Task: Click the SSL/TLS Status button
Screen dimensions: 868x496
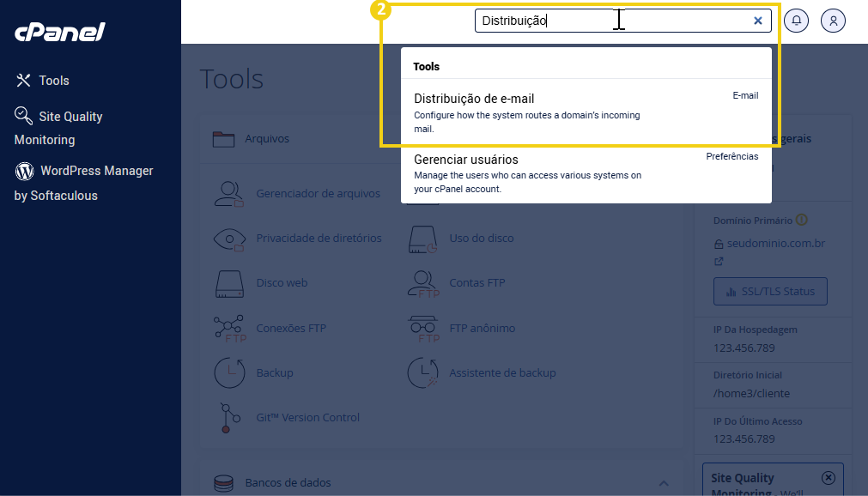Action: (x=770, y=292)
